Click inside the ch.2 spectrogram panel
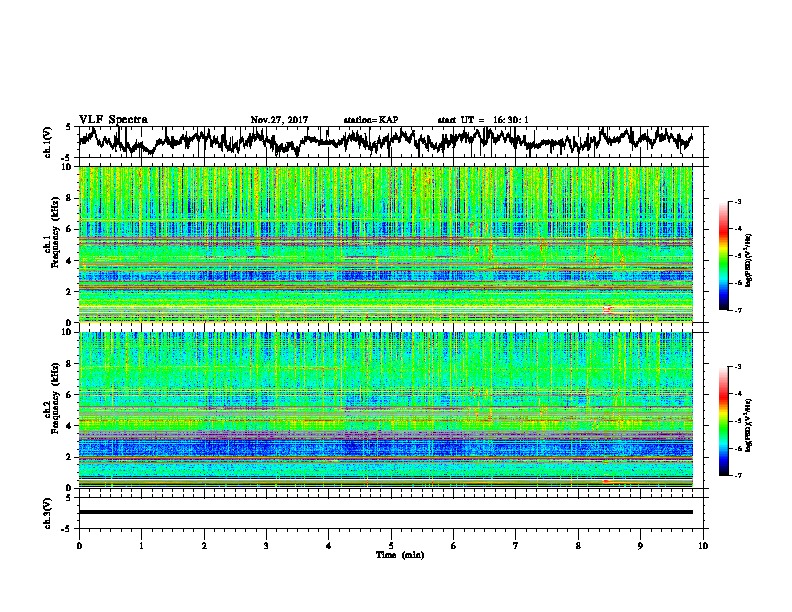Image resolution: width=792 pixels, height=612 pixels. coord(385,410)
